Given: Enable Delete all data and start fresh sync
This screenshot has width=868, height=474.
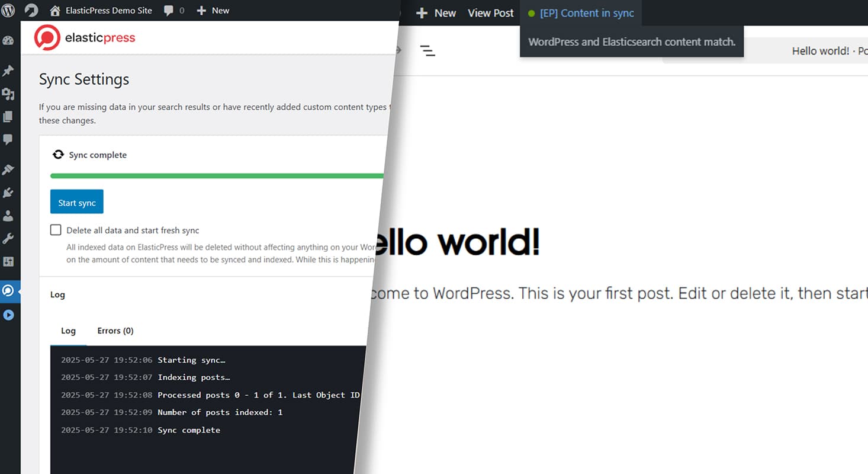Looking at the screenshot, I should 56,230.
